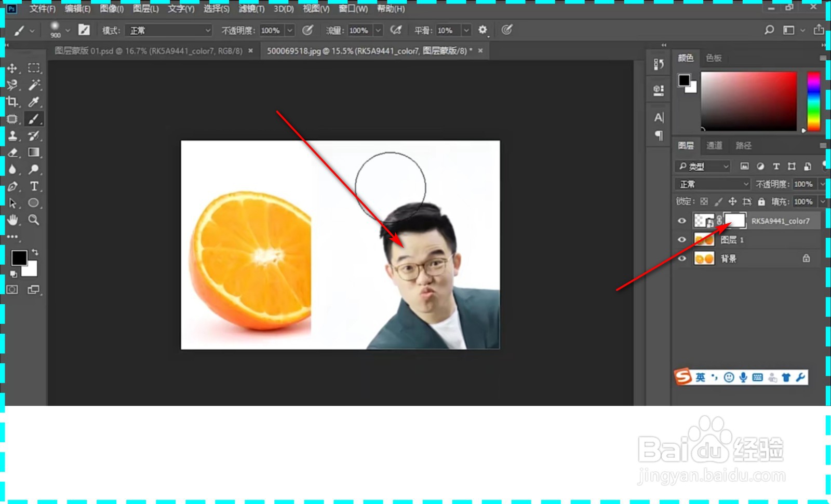Open the flow 100% dropdown arrow
The image size is (831, 504).
[x=378, y=31]
